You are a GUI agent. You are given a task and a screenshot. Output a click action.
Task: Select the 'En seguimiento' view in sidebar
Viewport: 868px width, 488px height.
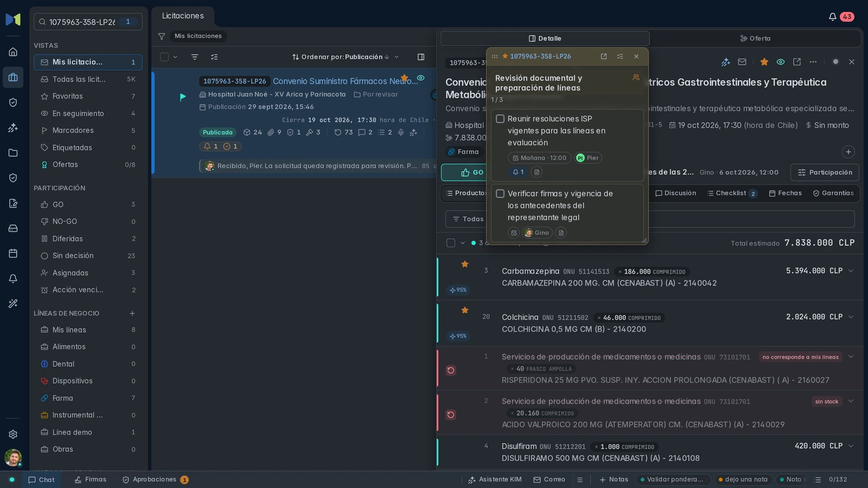coord(88,113)
